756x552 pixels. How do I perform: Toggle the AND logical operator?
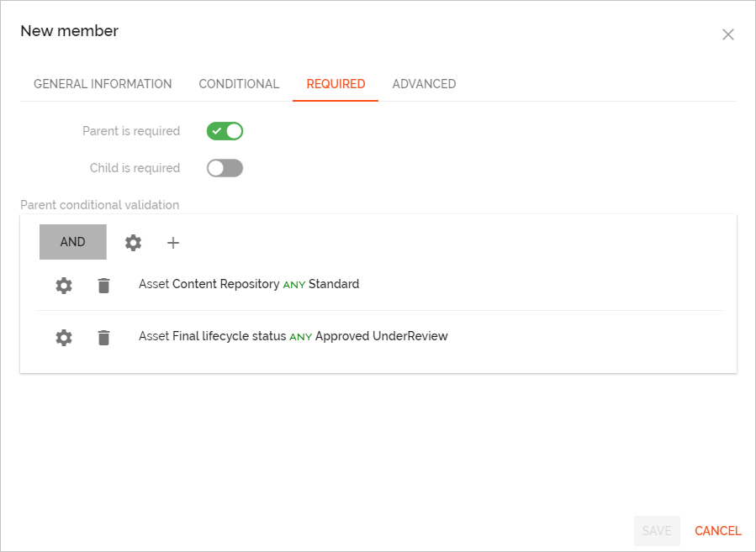(x=72, y=241)
